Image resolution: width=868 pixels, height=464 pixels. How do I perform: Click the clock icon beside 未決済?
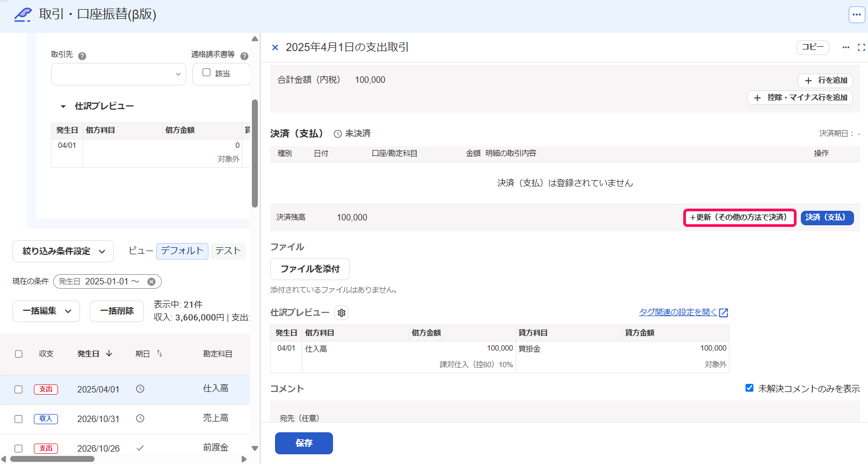(x=338, y=134)
